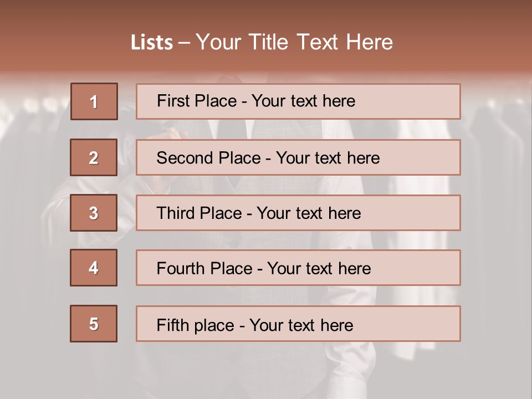Click "Your text here" in the Second Place row
This screenshot has height=399, width=532.
[328, 158]
